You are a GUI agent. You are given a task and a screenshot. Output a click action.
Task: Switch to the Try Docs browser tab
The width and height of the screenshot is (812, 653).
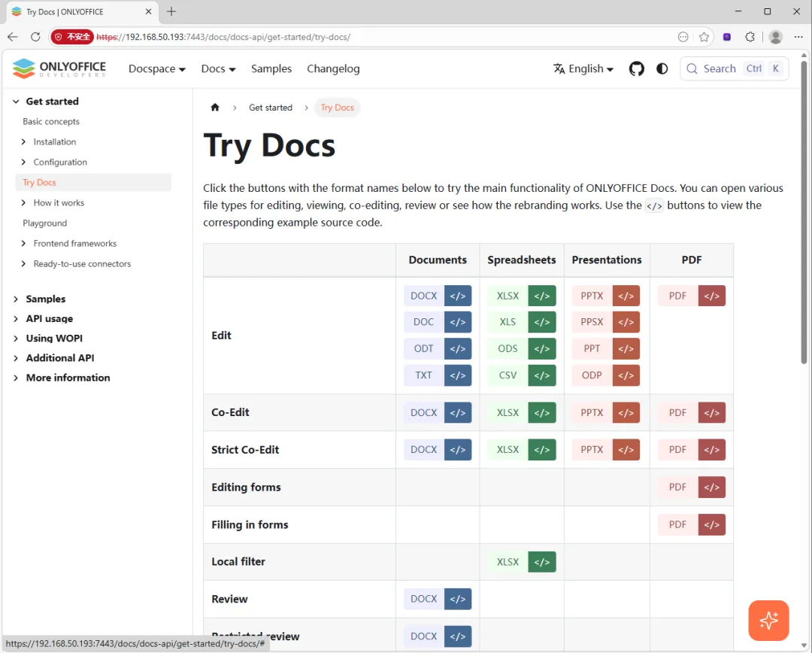(x=82, y=11)
